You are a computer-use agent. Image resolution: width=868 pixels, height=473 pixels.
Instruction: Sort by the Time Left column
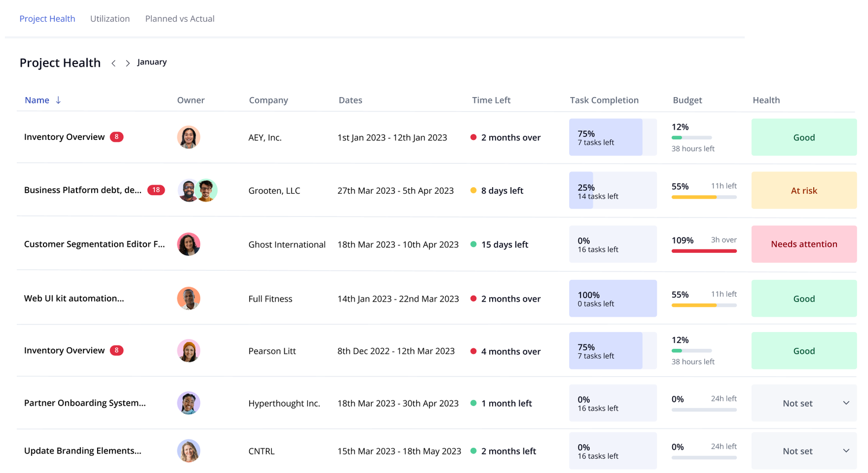[x=491, y=100]
